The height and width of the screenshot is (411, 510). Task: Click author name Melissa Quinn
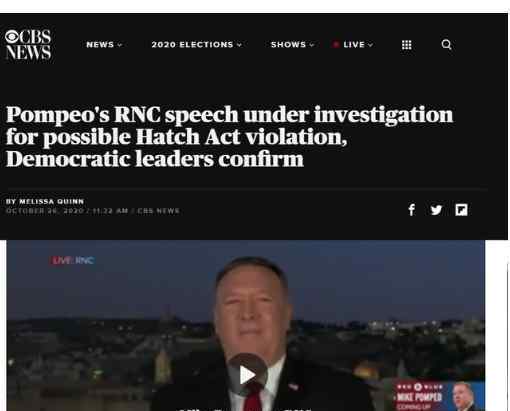[x=52, y=201]
